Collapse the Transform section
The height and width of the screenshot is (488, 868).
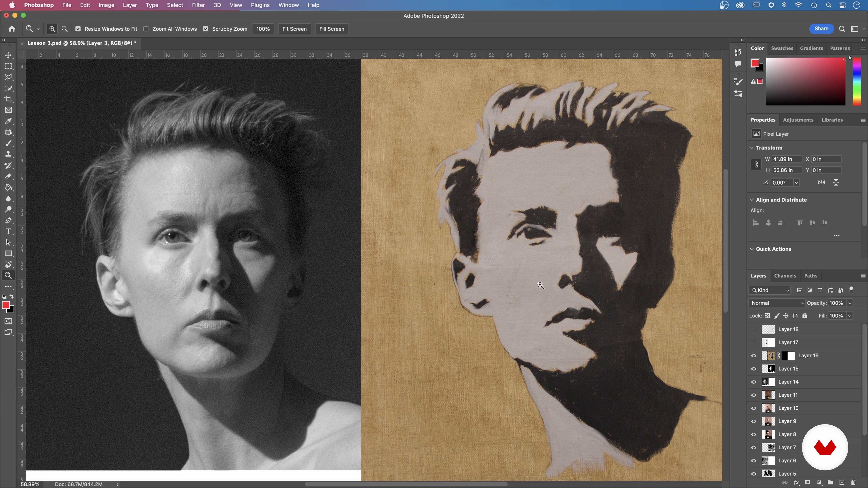[752, 148]
